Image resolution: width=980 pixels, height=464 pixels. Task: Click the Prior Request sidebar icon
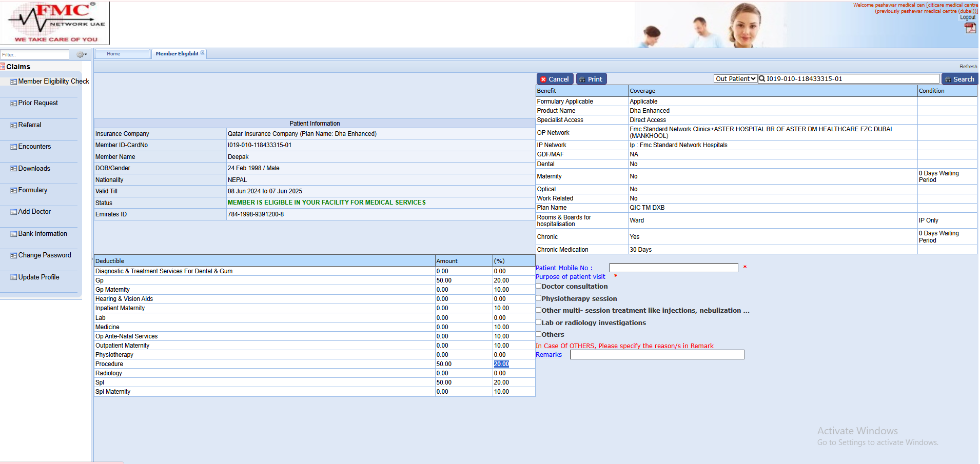(x=13, y=104)
